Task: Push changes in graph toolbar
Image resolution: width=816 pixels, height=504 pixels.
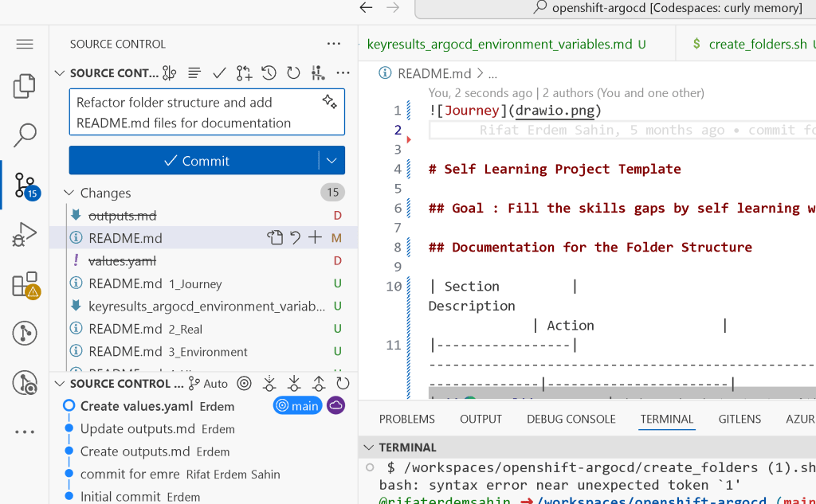Action: point(319,384)
